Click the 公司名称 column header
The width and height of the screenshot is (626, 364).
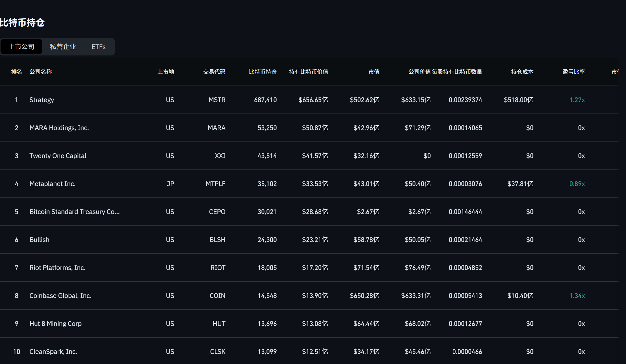tap(41, 72)
